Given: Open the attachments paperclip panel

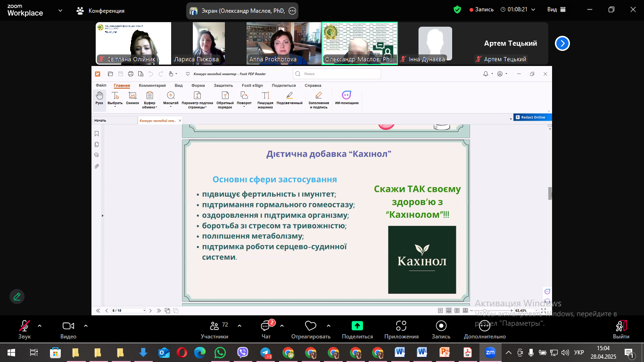Looking at the screenshot, I should 97,166.
